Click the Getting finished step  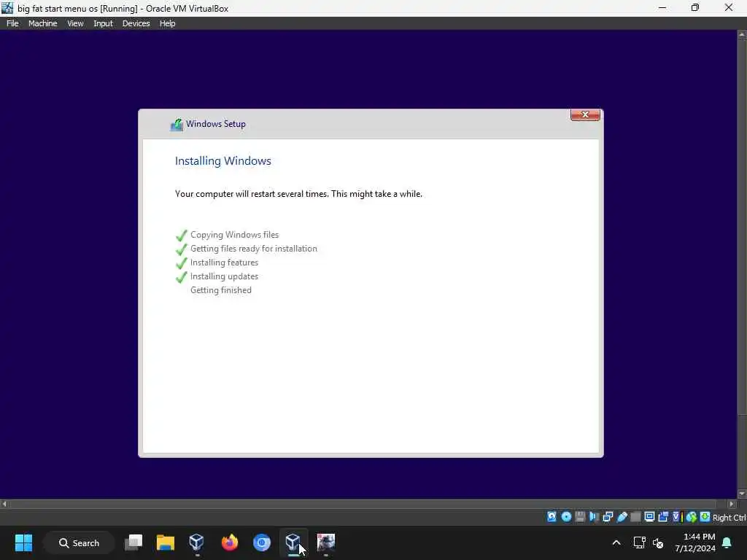point(220,290)
